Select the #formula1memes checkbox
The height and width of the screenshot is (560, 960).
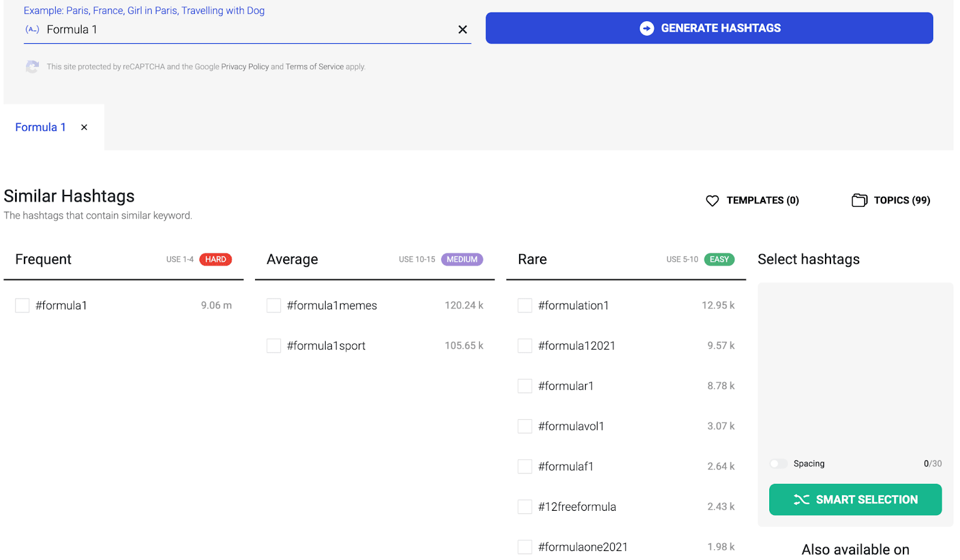tap(274, 305)
